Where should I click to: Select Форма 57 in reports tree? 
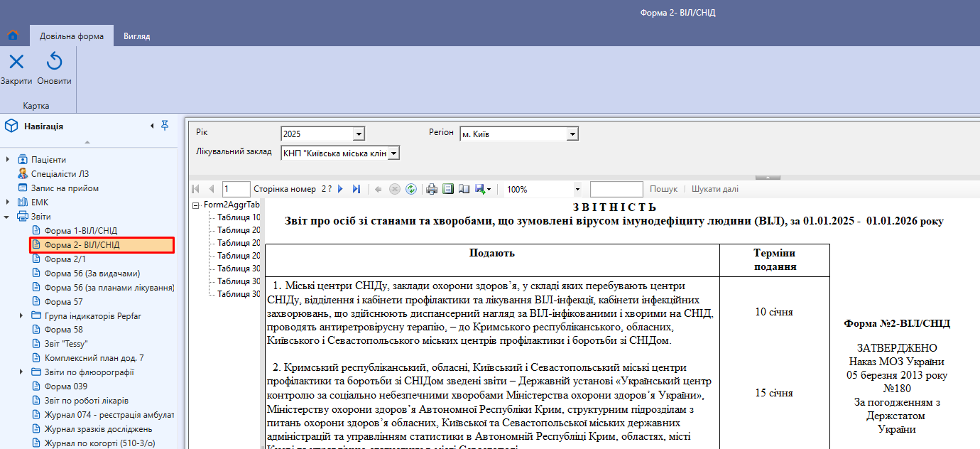pyautogui.click(x=63, y=302)
